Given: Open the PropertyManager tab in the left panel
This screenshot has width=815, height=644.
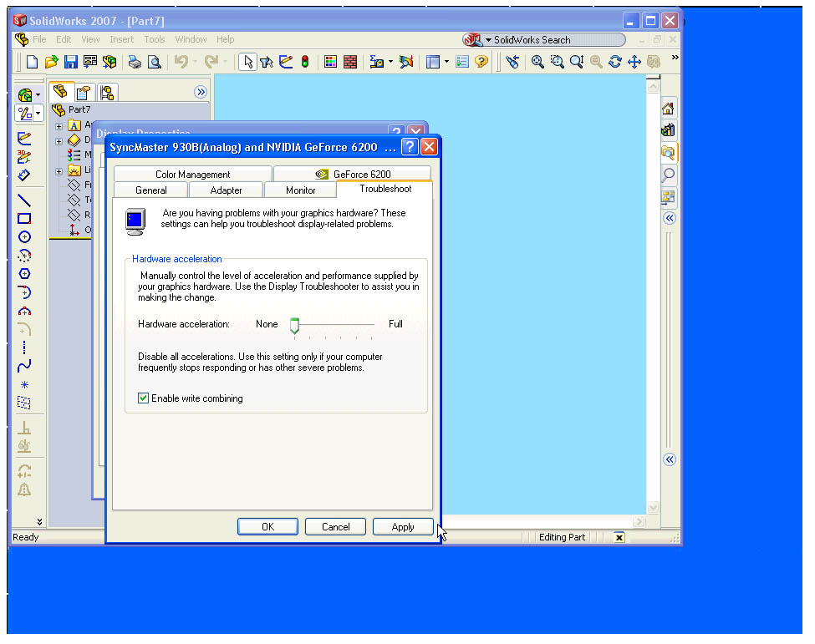Looking at the screenshot, I should [x=84, y=93].
